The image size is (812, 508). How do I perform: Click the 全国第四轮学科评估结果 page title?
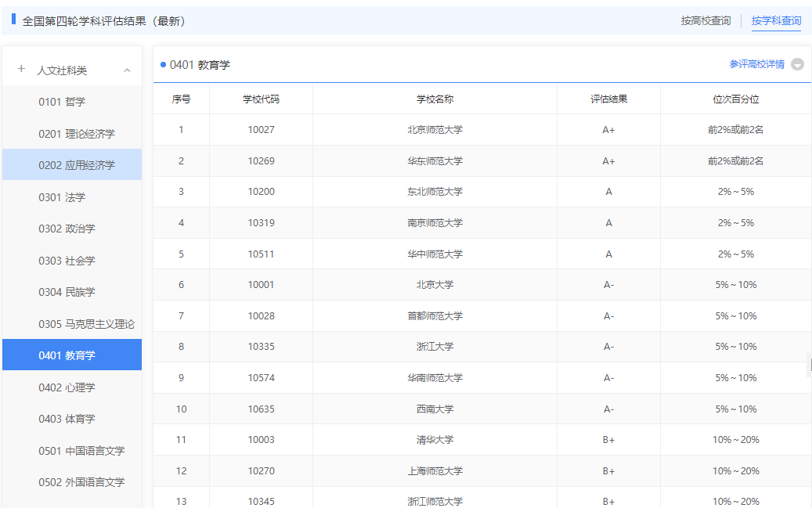[103, 21]
